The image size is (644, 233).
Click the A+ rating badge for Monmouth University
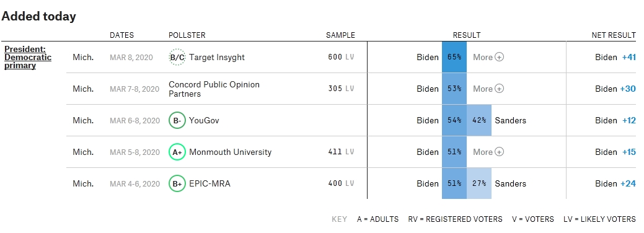pyautogui.click(x=177, y=152)
